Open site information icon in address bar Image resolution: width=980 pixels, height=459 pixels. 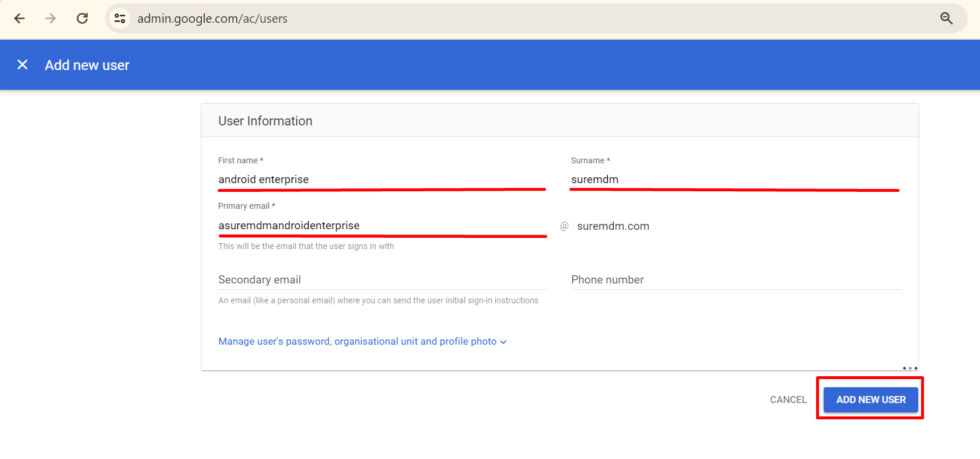click(x=120, y=18)
